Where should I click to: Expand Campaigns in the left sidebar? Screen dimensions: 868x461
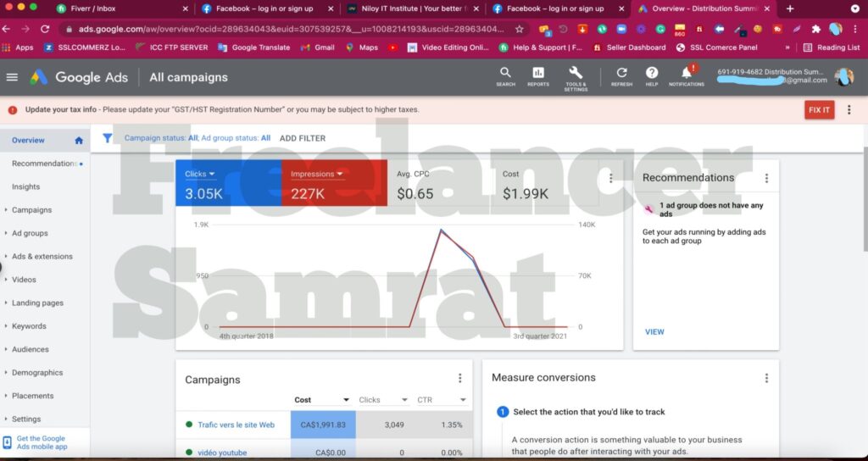coord(31,210)
